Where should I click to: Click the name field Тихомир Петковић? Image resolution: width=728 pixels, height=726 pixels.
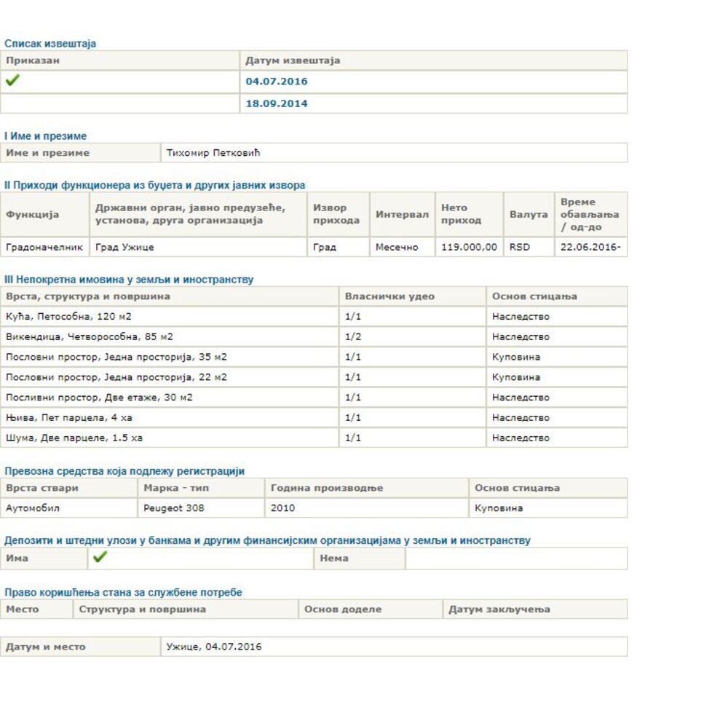213,153
